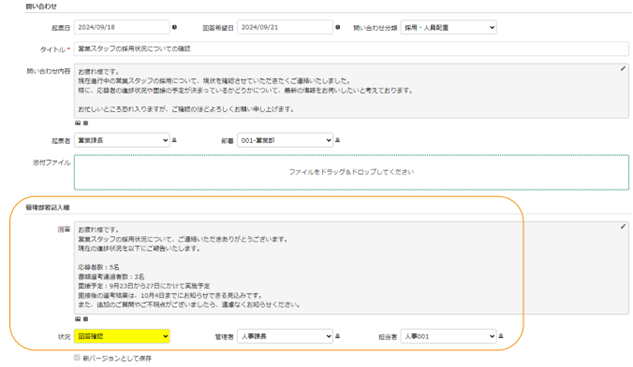Click second small icon below 回答 box
Image resolution: width=633 pixels, height=367 pixels.
click(86, 319)
